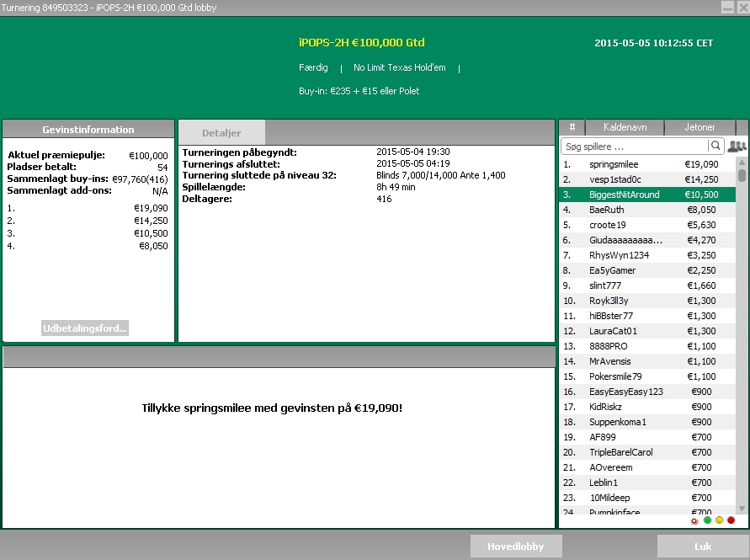Click scroll-down arrow of player list
The width and height of the screenshot is (750, 560).
pos(742,509)
